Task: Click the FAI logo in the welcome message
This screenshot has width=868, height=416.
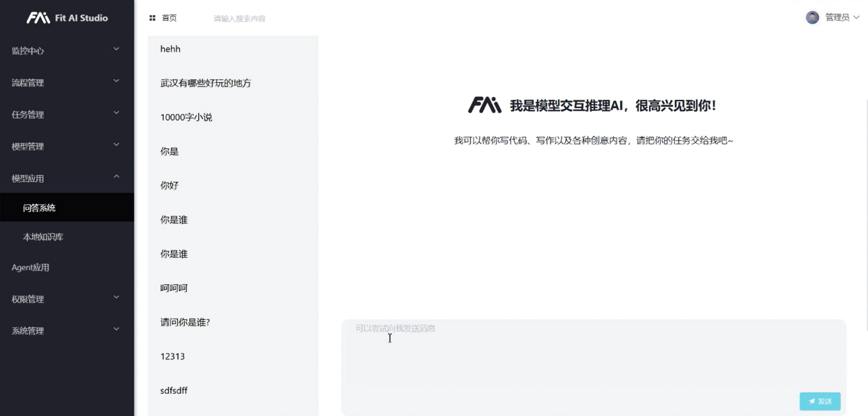Action: coord(485,105)
